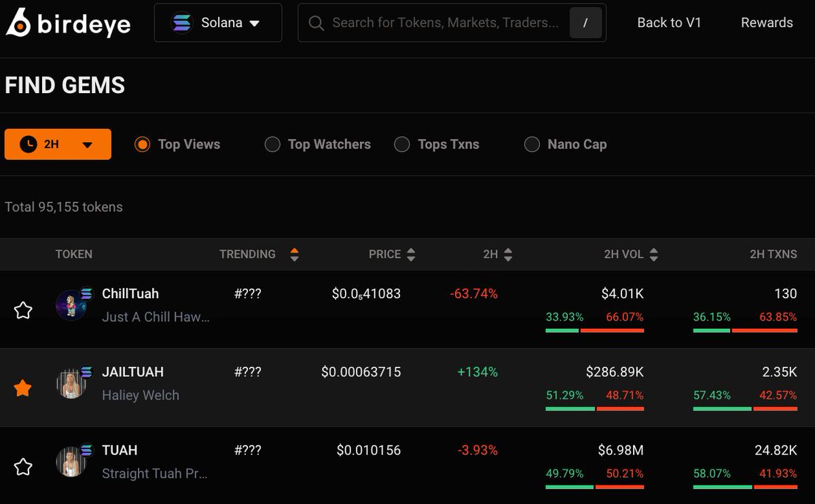
Task: Click the Just A Chill Haw… description
Action: (x=156, y=317)
